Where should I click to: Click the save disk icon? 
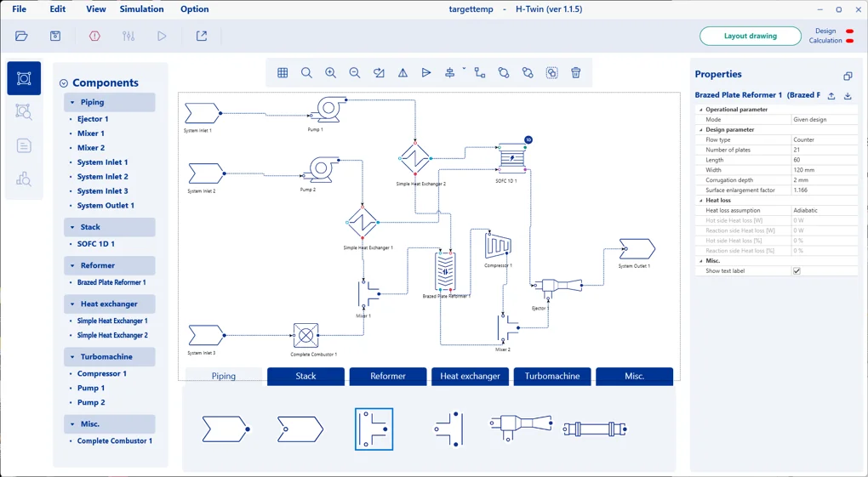55,36
